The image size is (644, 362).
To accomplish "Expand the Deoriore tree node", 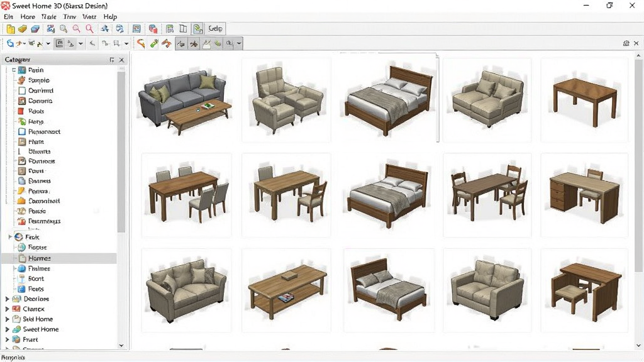I will point(7,299).
